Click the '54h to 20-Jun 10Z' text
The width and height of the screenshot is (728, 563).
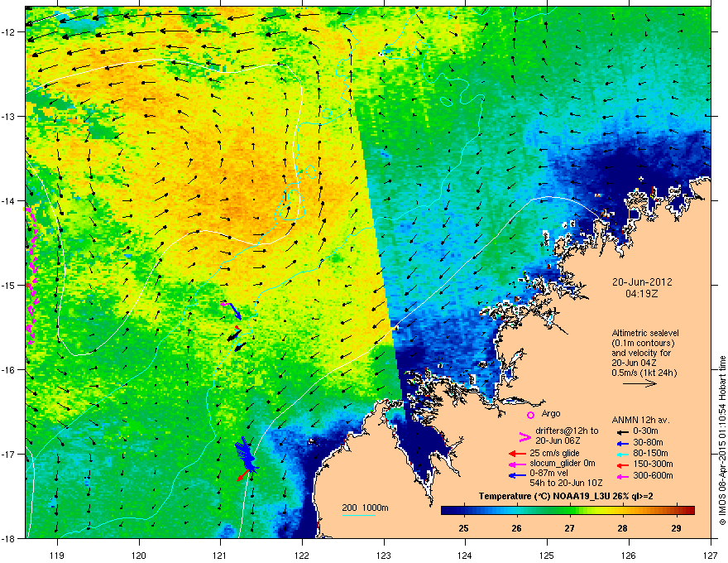click(x=566, y=483)
